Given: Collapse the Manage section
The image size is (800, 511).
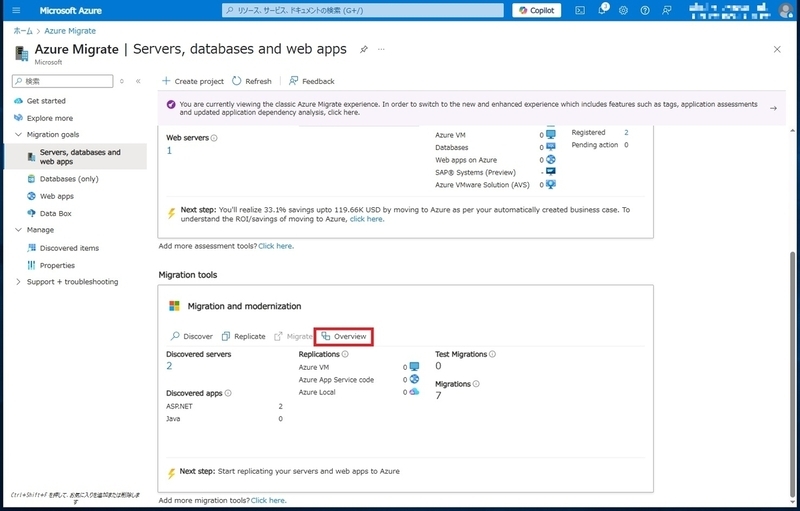Looking at the screenshot, I should tap(18, 230).
